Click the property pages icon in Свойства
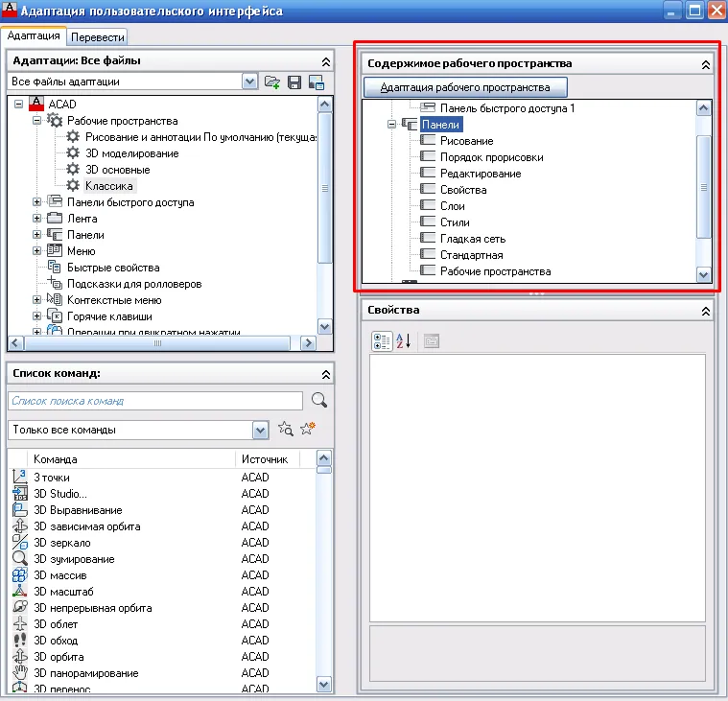 point(432,341)
